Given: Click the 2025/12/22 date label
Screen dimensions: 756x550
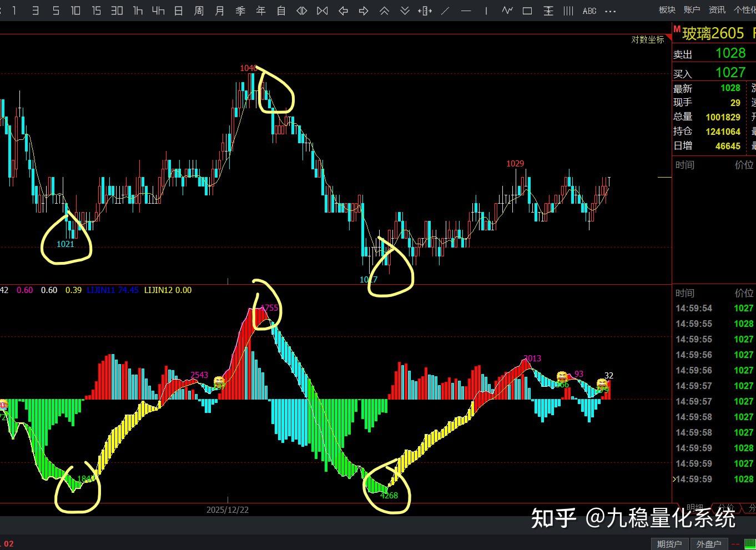Looking at the screenshot, I should [x=228, y=509].
